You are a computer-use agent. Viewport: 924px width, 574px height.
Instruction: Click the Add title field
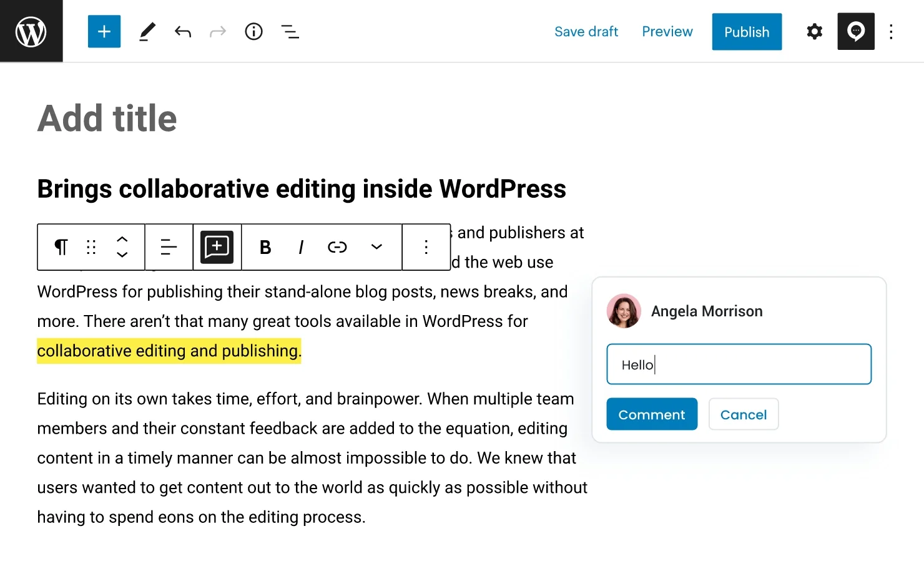point(107,119)
